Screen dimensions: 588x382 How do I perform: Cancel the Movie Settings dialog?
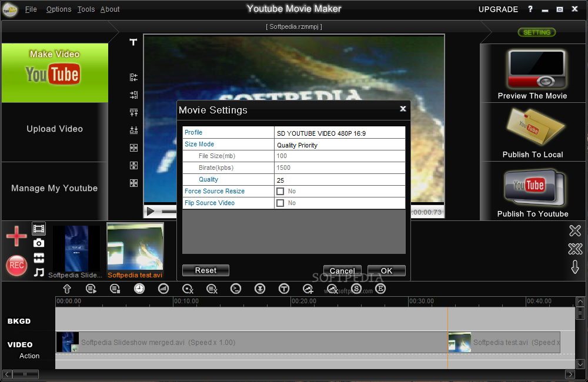pyautogui.click(x=342, y=271)
